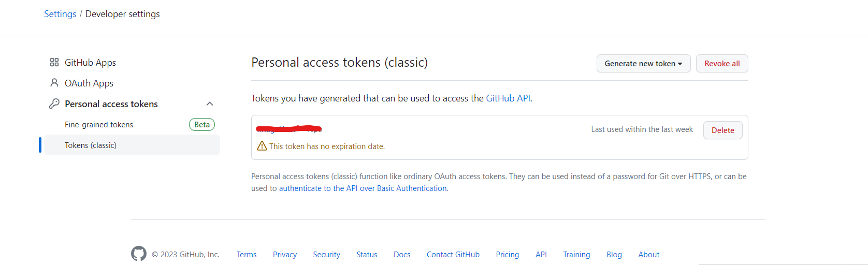Open the Contact GitHub footer link
The height and width of the screenshot is (265, 868).
click(453, 255)
